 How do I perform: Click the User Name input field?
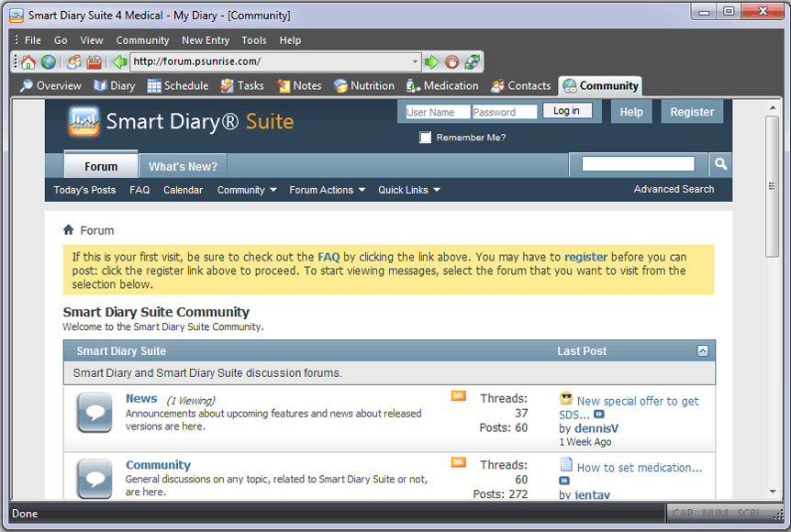[x=437, y=112]
